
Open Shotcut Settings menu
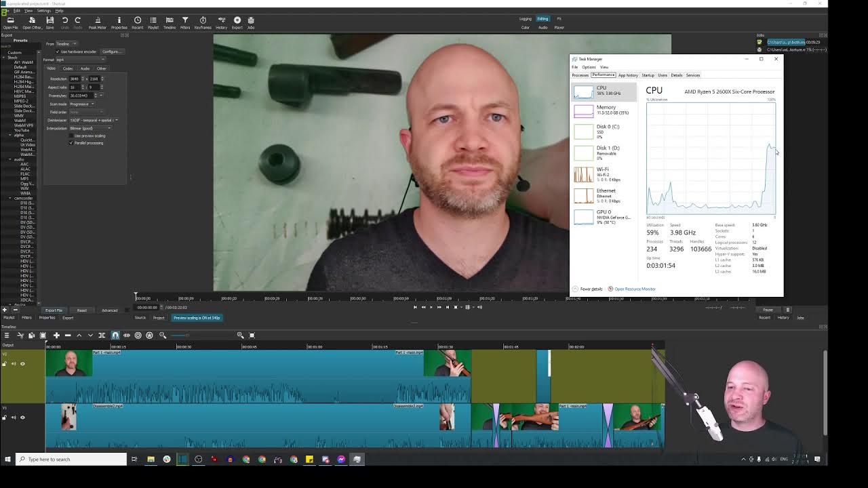(x=43, y=11)
